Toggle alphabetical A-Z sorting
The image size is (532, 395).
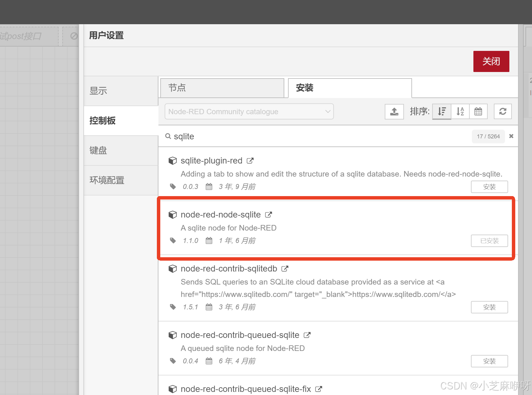(460, 111)
